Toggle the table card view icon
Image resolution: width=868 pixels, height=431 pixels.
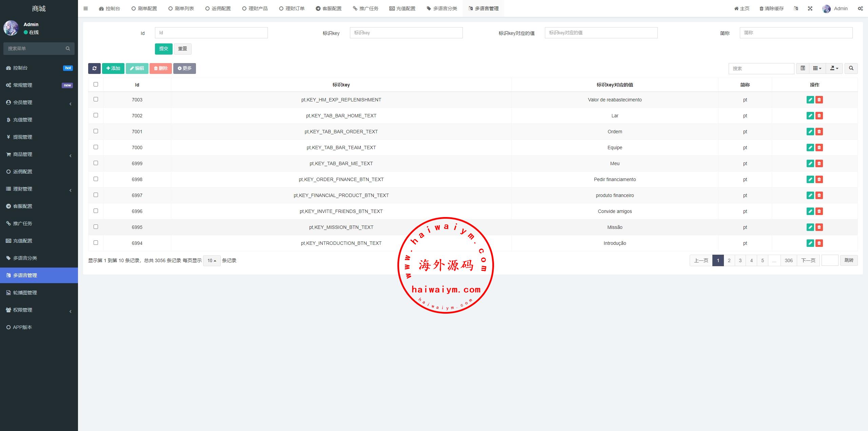click(803, 68)
